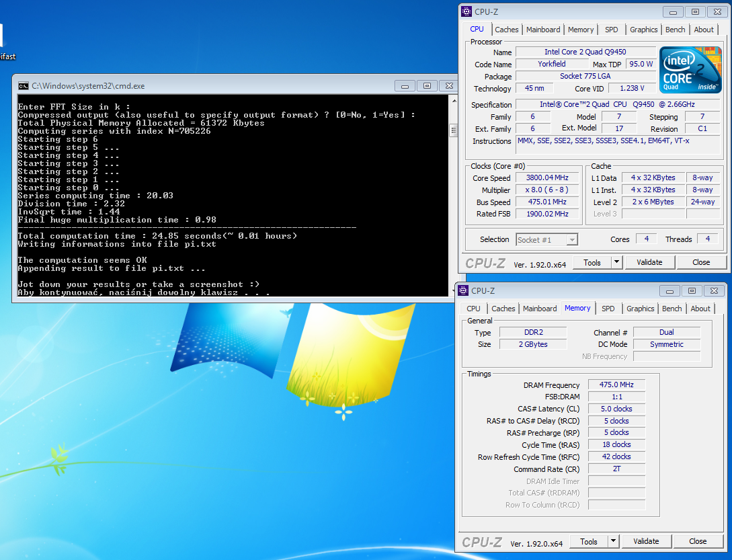This screenshot has height=560, width=732.
Task: Switch to Memory tab in top CPU-Z window
Action: [x=580, y=30]
